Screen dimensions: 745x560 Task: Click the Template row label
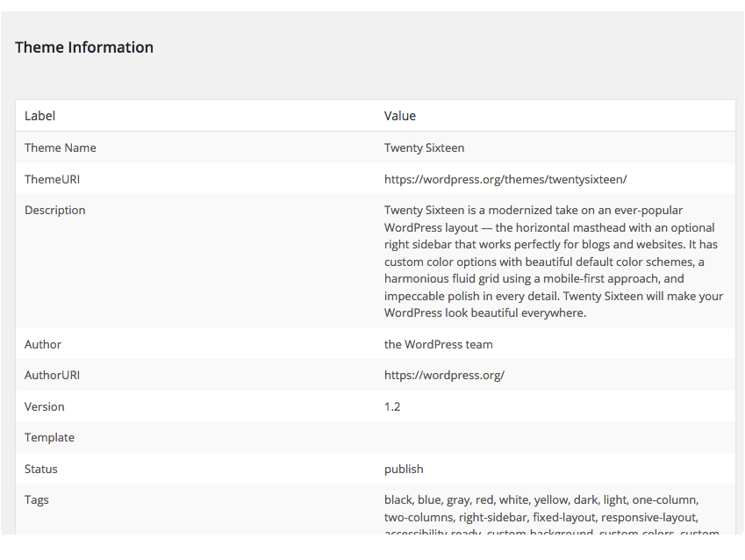(49, 437)
